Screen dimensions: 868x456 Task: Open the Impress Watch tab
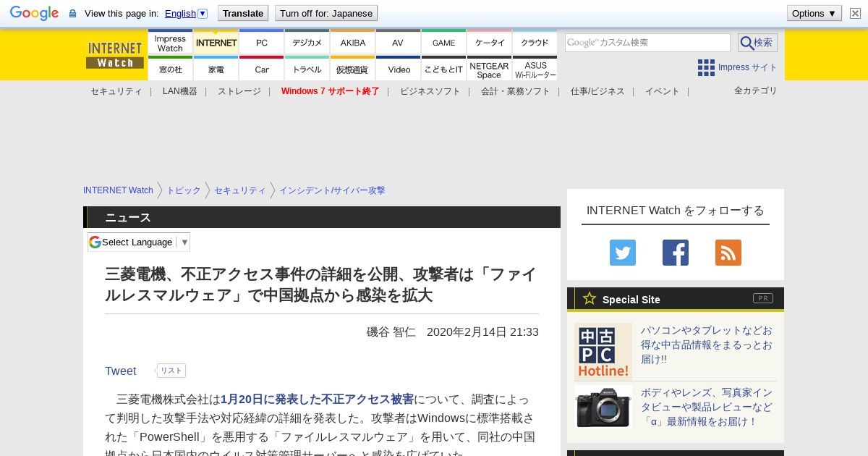click(170, 43)
